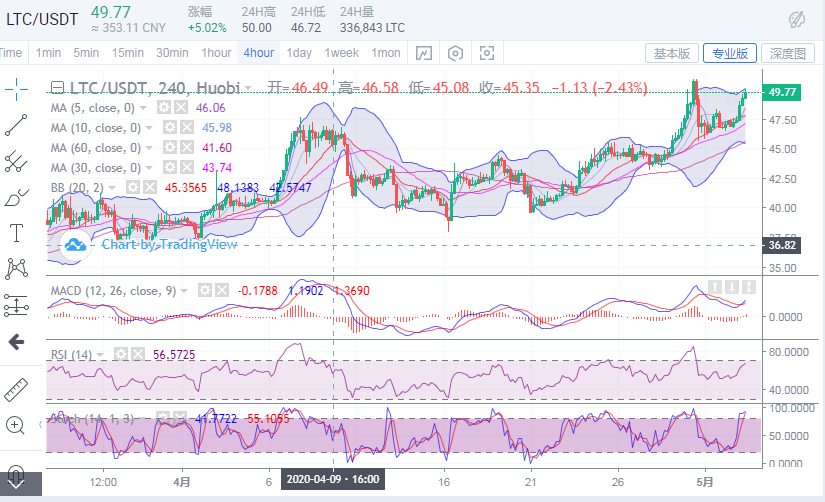
Task: Expand the MA (60, close, 0) dropdown
Action: (x=150, y=147)
